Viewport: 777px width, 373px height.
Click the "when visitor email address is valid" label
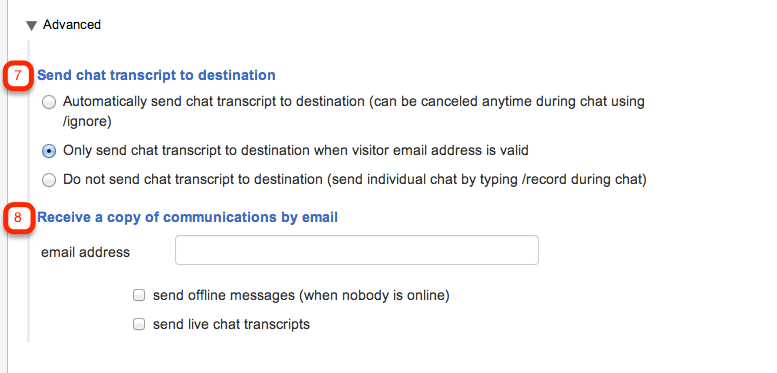point(417,150)
